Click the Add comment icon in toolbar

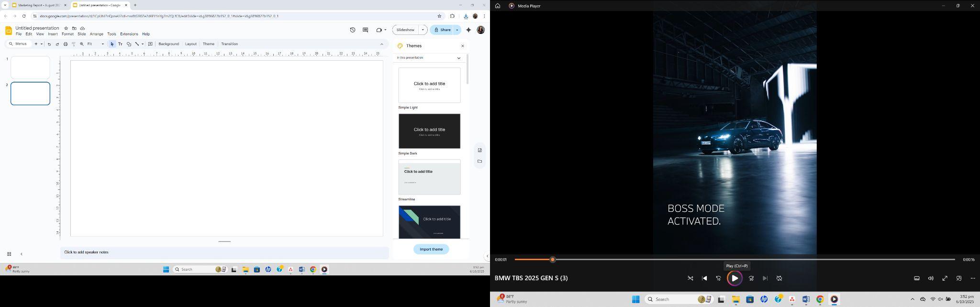pyautogui.click(x=150, y=44)
